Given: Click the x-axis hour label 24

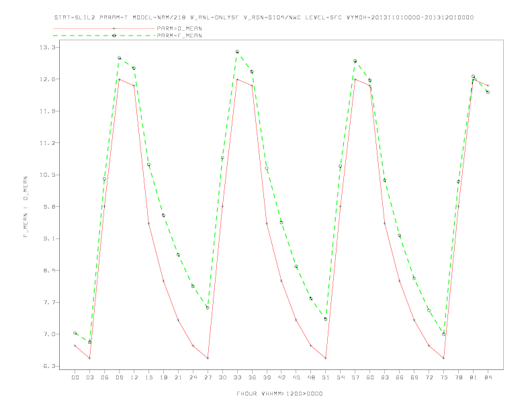Looking at the screenshot, I should [x=193, y=377].
